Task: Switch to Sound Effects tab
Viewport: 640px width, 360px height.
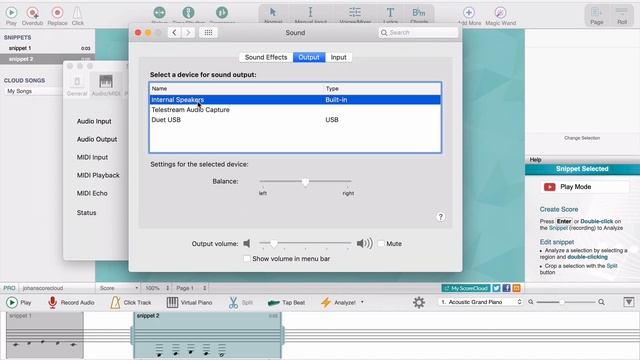Action: coord(266,58)
